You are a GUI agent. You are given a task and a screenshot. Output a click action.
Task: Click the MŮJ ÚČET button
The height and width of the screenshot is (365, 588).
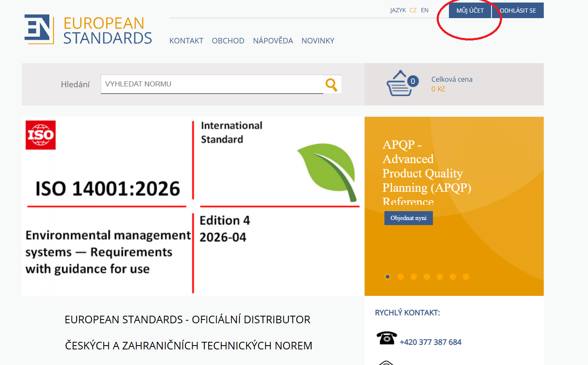click(x=470, y=11)
